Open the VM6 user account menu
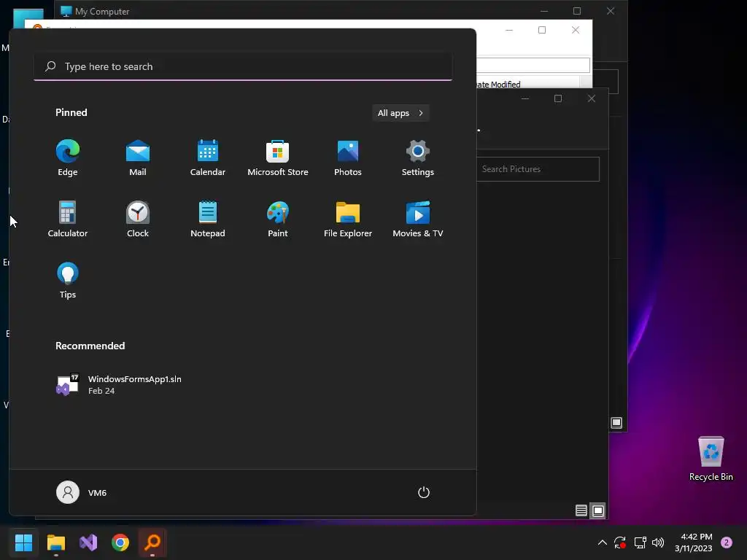This screenshot has width=747, height=560. [82, 492]
